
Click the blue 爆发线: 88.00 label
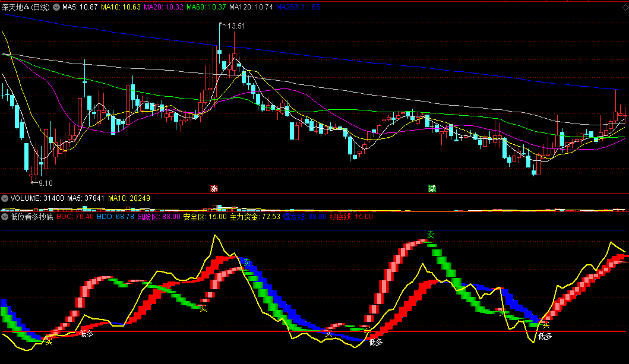305,217
